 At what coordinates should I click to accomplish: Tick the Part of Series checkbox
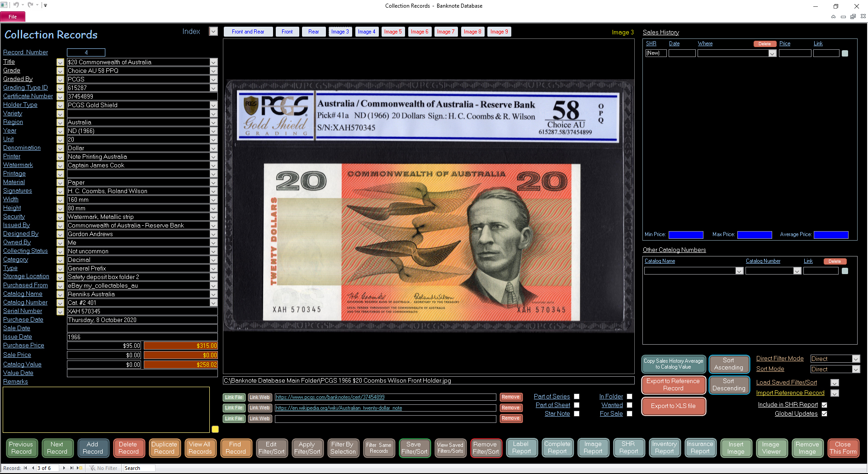[576, 397]
